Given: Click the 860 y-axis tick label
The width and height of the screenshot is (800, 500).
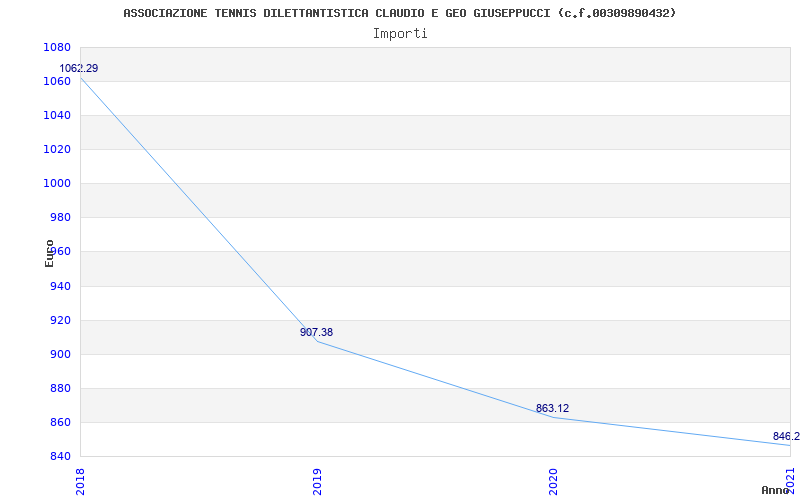Looking at the screenshot, I should [60, 423].
